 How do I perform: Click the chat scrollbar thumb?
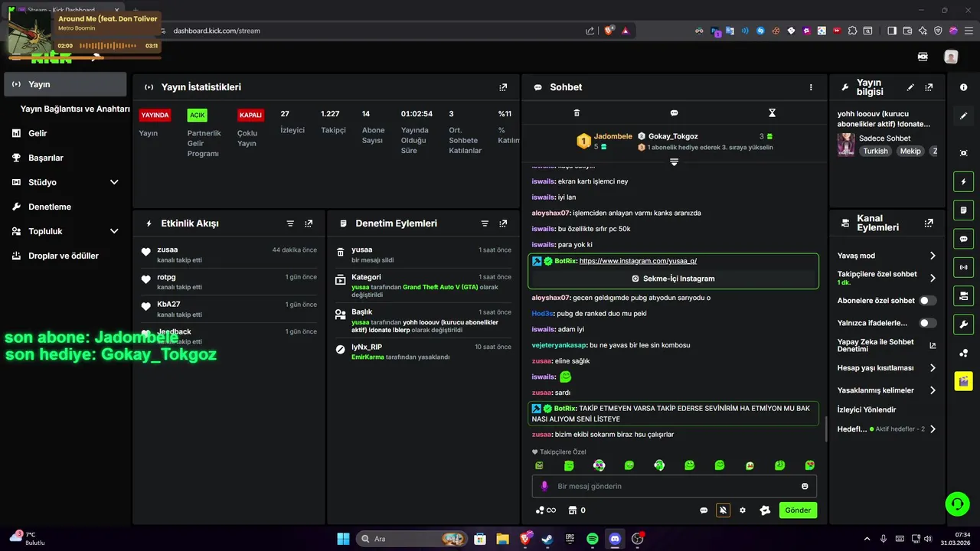pos(825,429)
